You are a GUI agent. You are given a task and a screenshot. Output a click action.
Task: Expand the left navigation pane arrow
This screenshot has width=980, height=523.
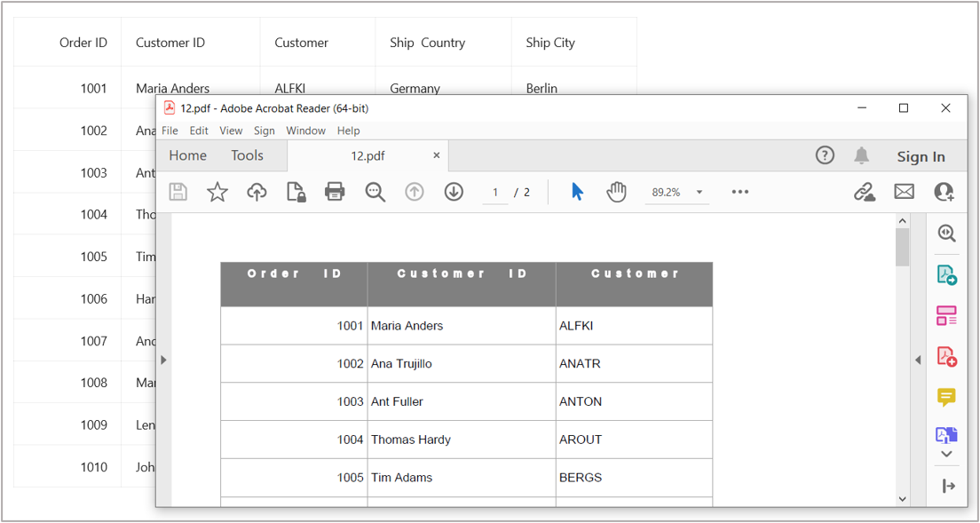click(163, 360)
